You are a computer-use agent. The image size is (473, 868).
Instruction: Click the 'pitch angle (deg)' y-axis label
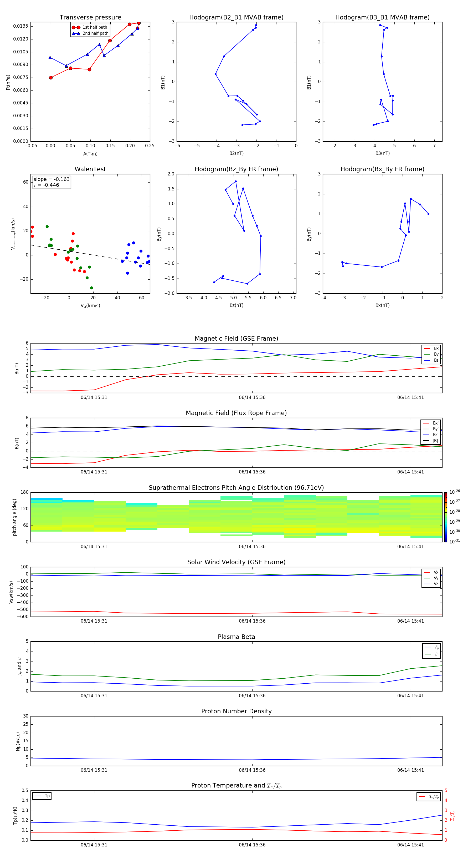point(14,517)
